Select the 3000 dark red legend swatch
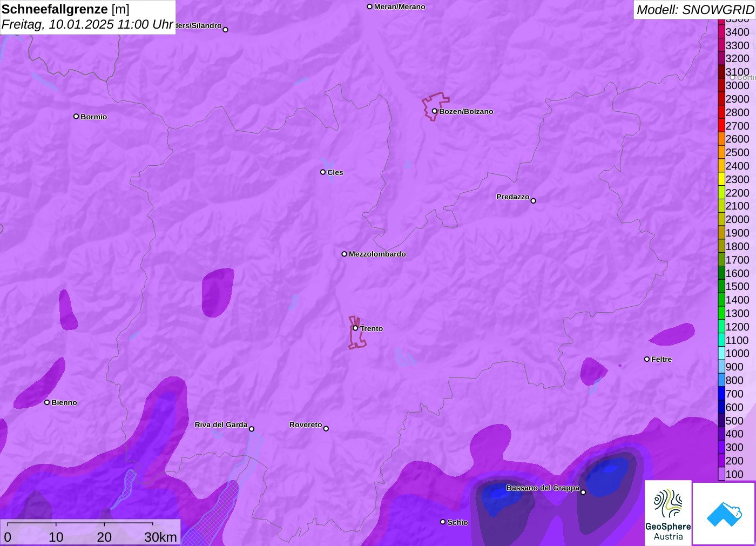The width and height of the screenshot is (756, 546). pyautogui.click(x=721, y=85)
